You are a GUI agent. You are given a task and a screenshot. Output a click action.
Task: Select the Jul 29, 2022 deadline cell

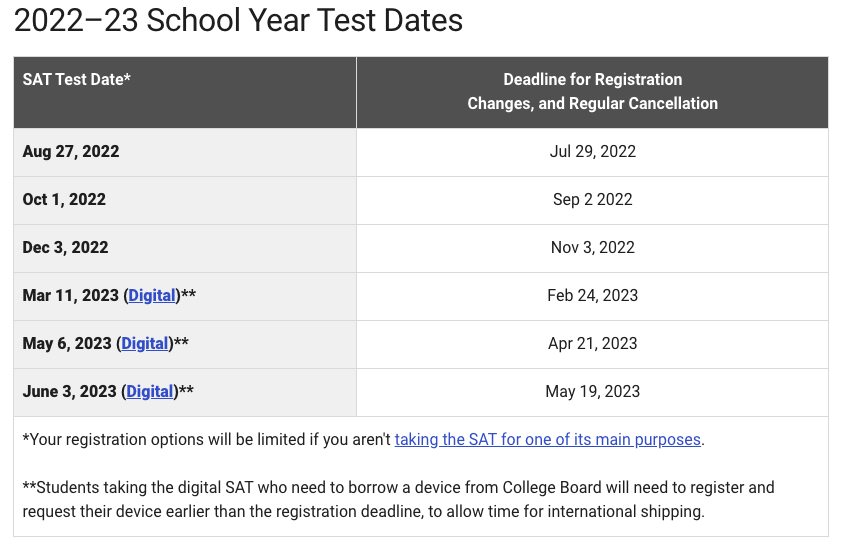coord(592,152)
